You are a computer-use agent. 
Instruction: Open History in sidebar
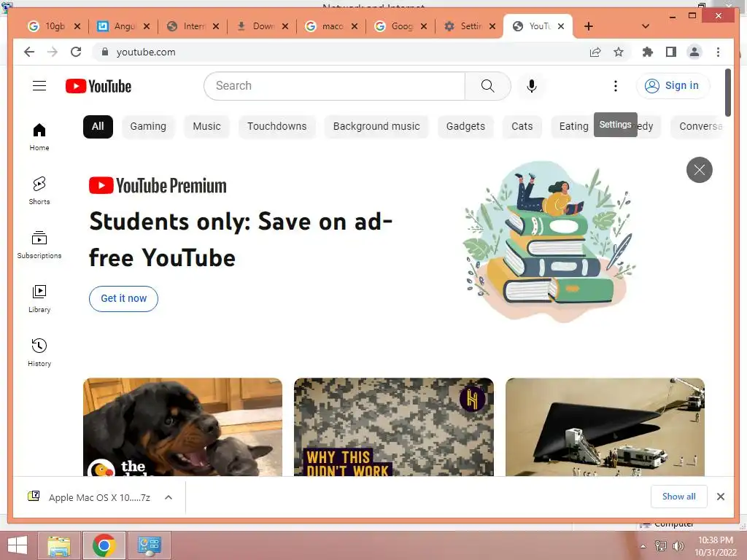[39, 352]
